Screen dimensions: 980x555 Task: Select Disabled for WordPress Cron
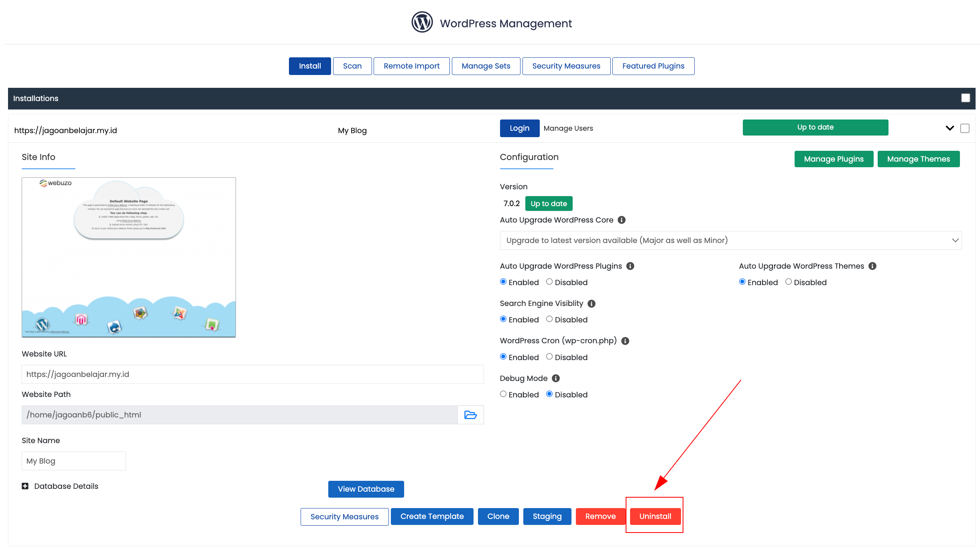[549, 357]
